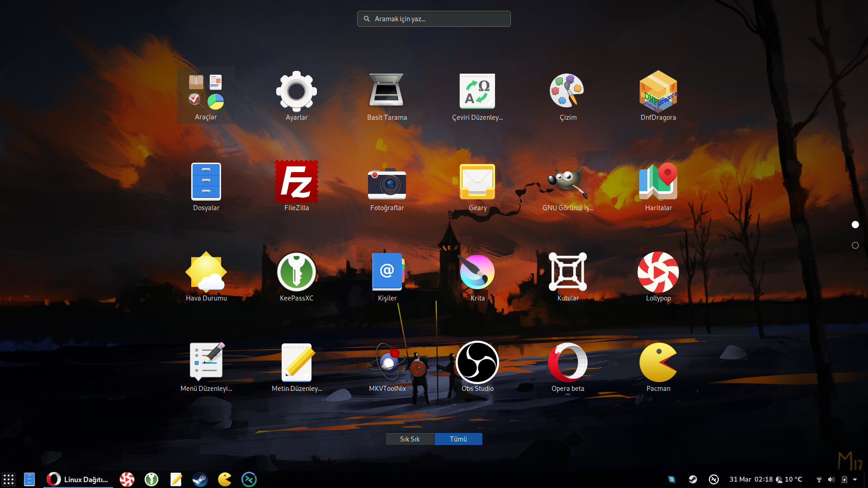
Task: Open GNU Görüntü İşleme (GIMP)
Action: [568, 186]
